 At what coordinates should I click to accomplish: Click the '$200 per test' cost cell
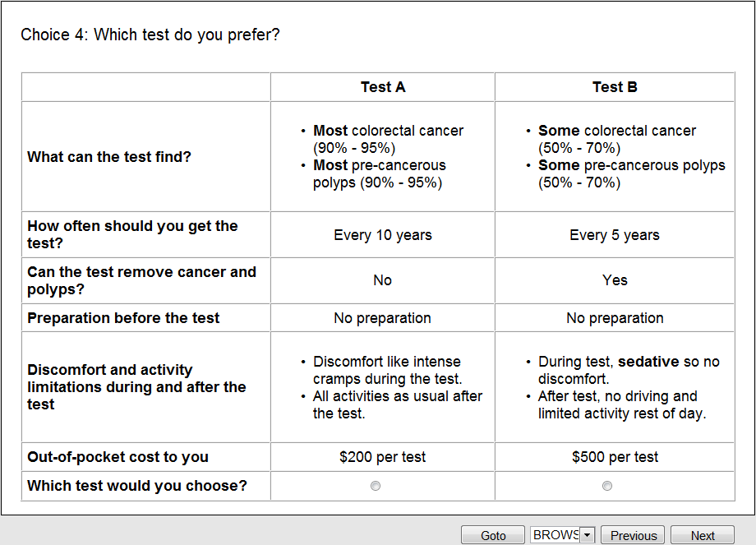pyautogui.click(x=383, y=457)
